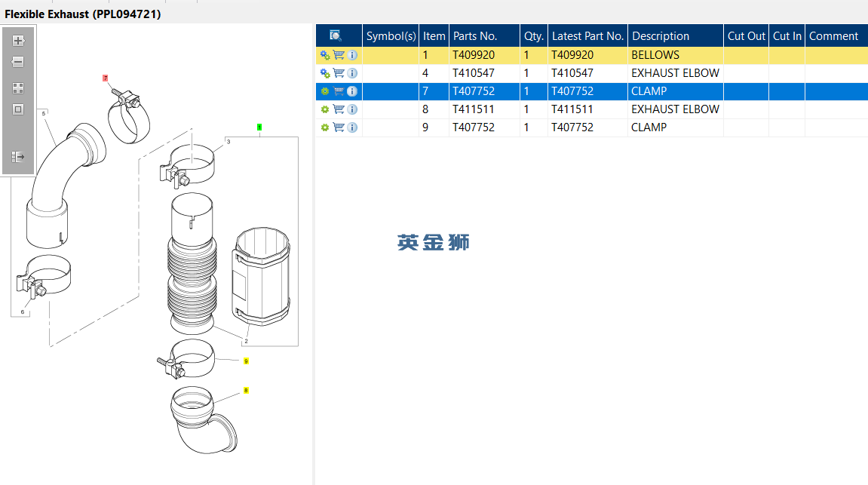Click the Comment column header
The image size is (868, 485).
(x=836, y=36)
